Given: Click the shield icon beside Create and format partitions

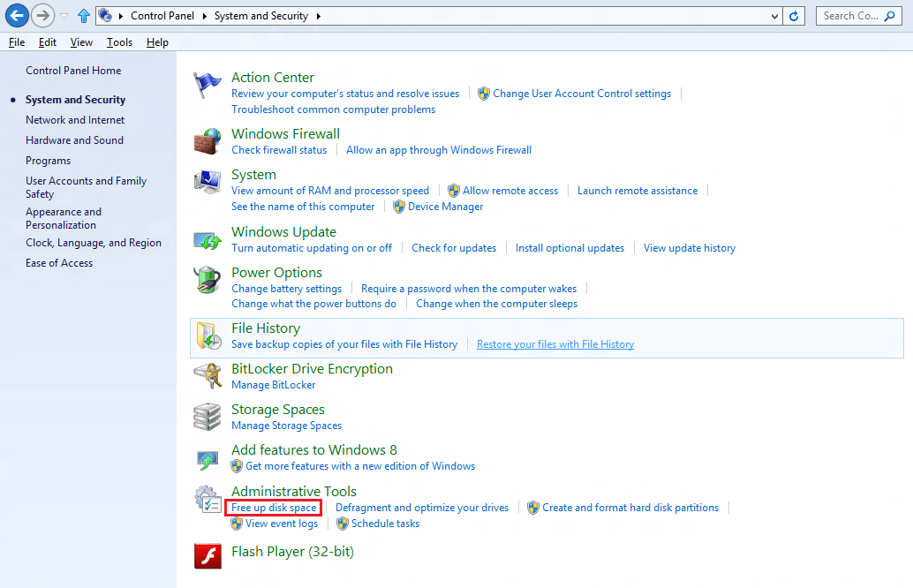Looking at the screenshot, I should [x=532, y=509].
